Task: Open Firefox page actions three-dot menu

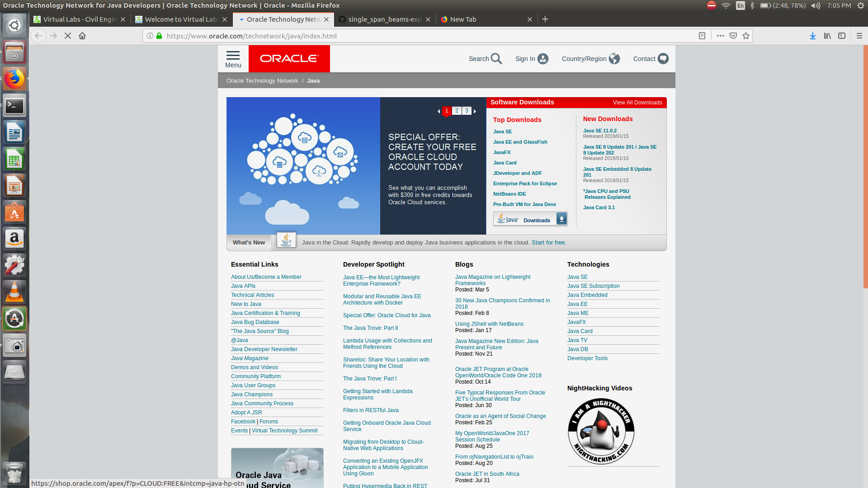Action: (x=721, y=36)
